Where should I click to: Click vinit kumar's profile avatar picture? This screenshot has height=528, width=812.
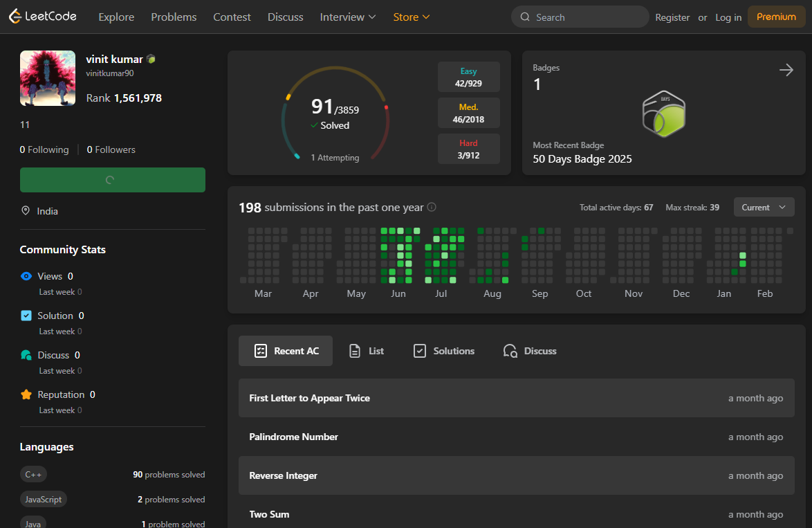(48, 78)
